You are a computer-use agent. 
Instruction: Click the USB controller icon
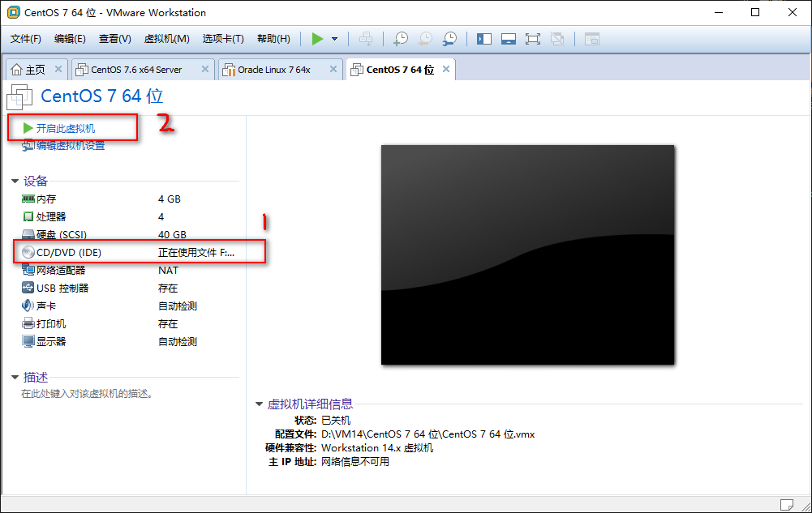[28, 288]
